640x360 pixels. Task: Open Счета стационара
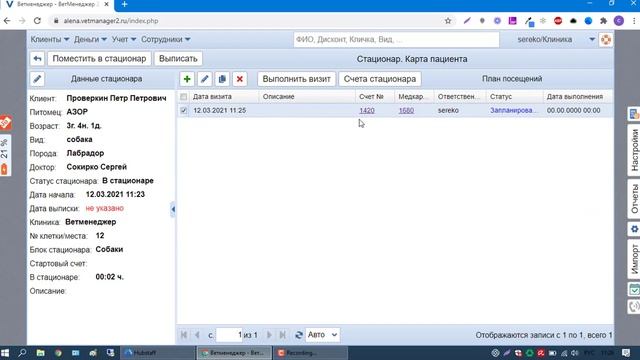click(380, 79)
